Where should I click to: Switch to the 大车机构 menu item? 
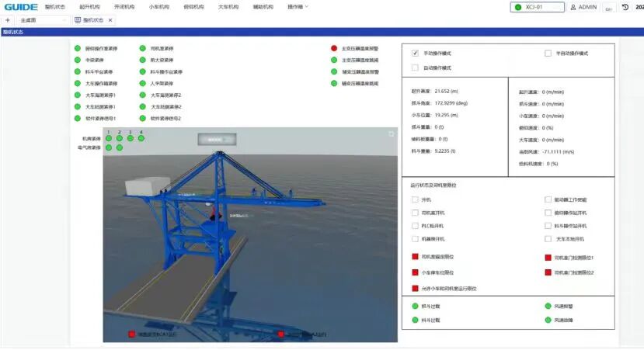[228, 6]
